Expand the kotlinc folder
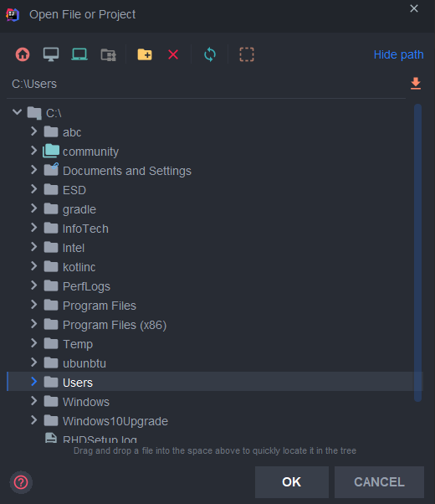Image resolution: width=435 pixels, height=504 pixels. click(x=33, y=266)
